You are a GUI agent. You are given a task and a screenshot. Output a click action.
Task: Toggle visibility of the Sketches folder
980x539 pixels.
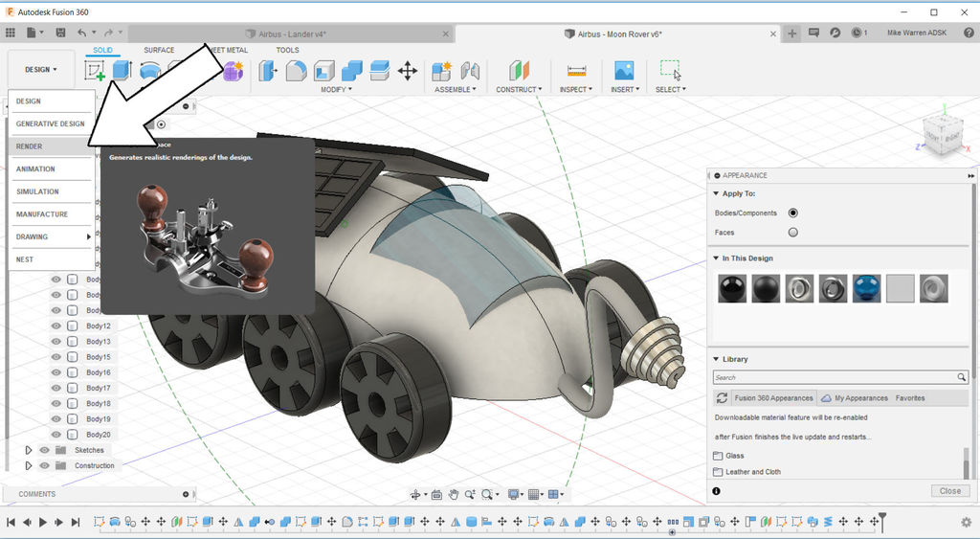click(x=44, y=450)
